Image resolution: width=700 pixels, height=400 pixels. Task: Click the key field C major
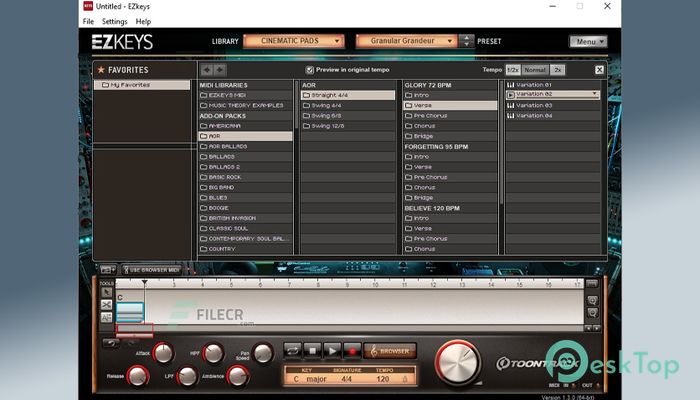coord(310,379)
